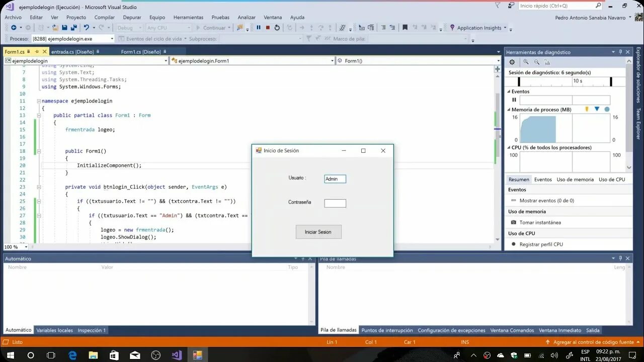Open the Herramientas menu

coord(188,17)
